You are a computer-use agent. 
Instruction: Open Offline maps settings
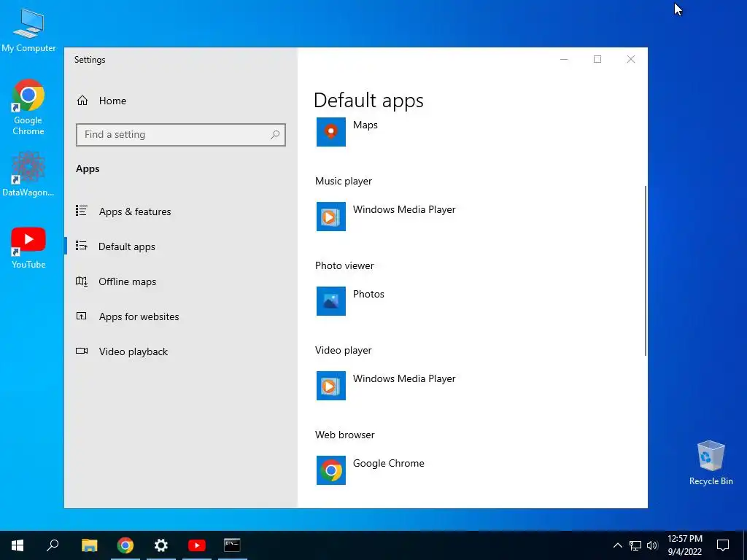pyautogui.click(x=127, y=281)
